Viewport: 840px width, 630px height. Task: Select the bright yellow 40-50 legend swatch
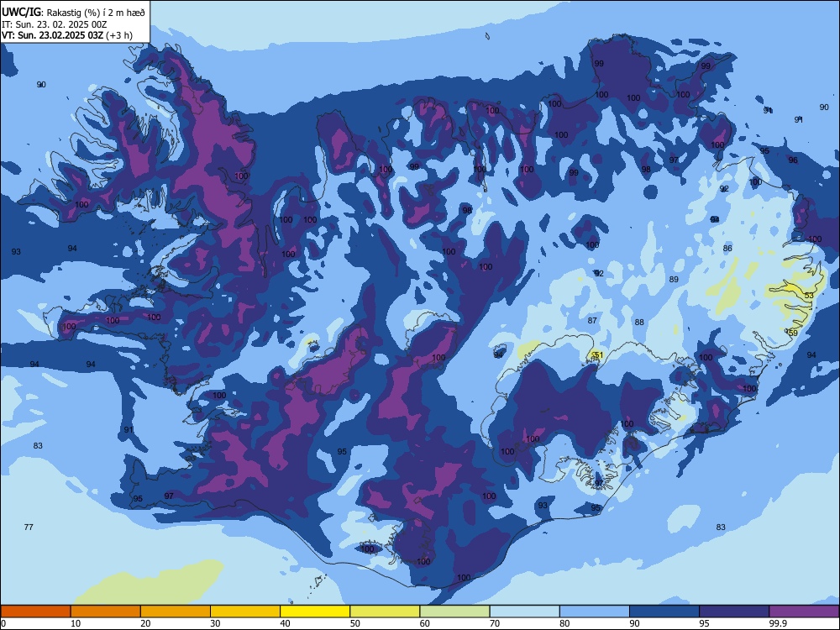point(315,612)
